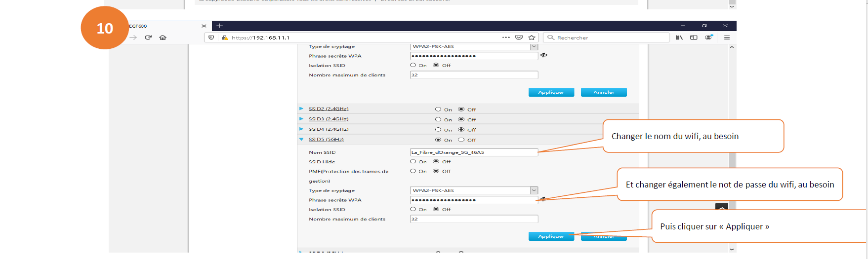
Task: Open a new browser tab
Action: [220, 26]
